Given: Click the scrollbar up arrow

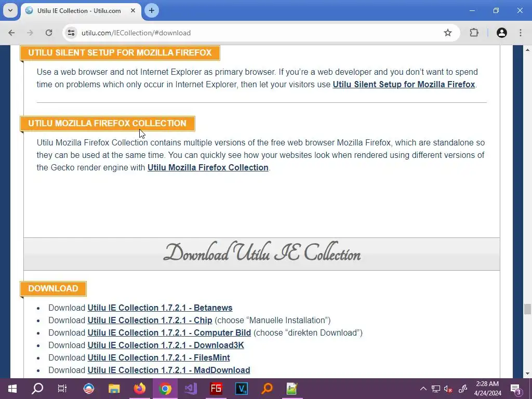Looking at the screenshot, I should point(527,50).
